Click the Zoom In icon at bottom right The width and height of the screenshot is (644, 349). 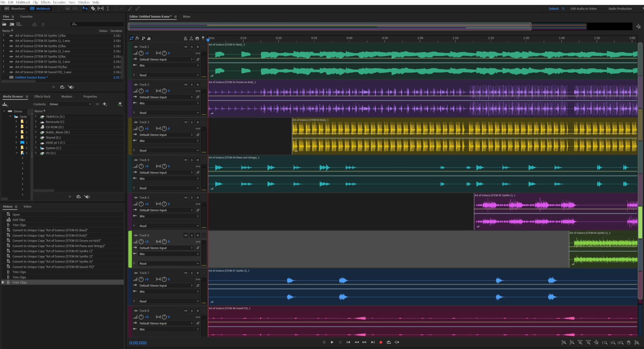[x=563, y=342]
